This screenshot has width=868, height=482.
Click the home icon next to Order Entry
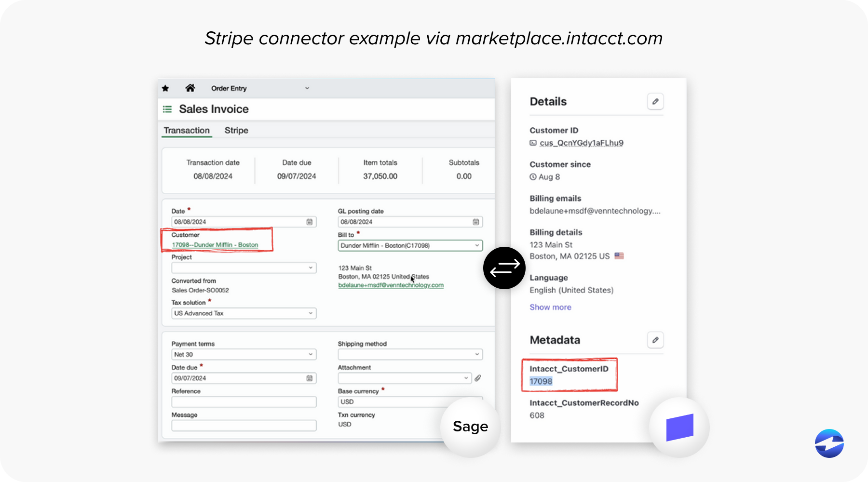190,87
